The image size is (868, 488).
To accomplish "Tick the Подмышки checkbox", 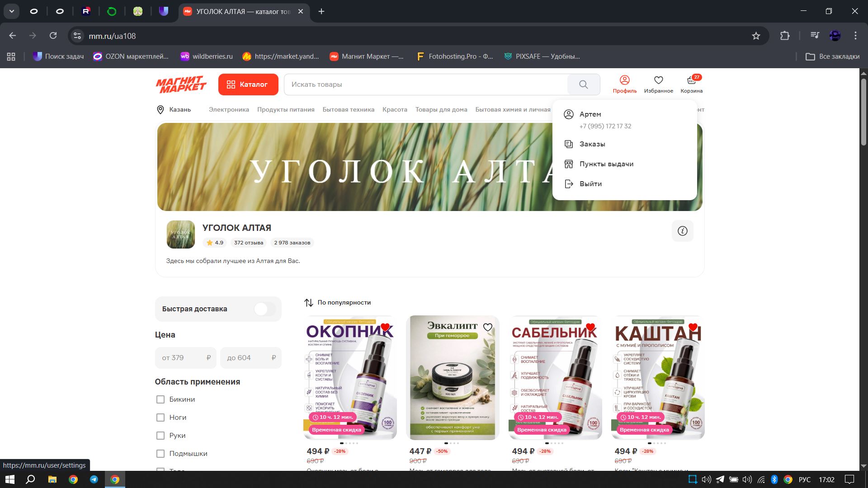I will click(x=160, y=454).
